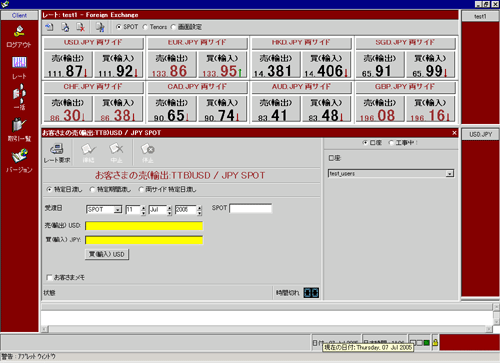Click the 買(輸入) USD toggle button
500x363 pixels.
pos(107,254)
